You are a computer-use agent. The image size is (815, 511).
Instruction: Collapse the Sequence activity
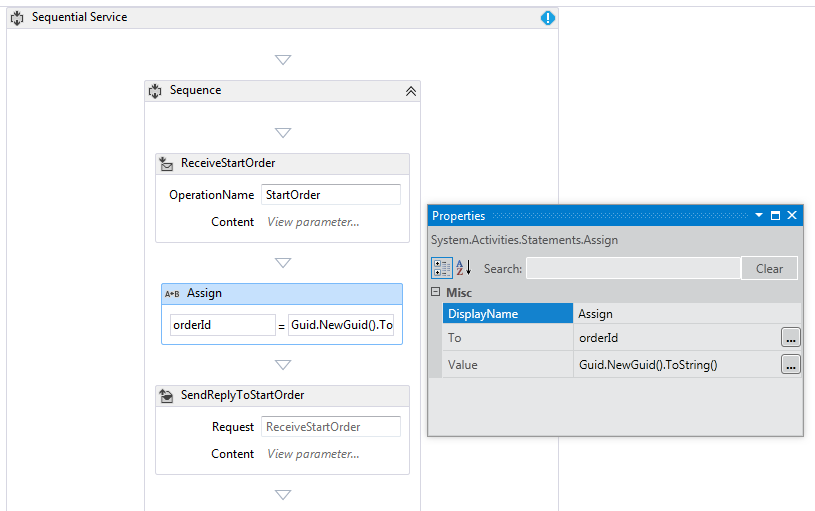pos(410,91)
